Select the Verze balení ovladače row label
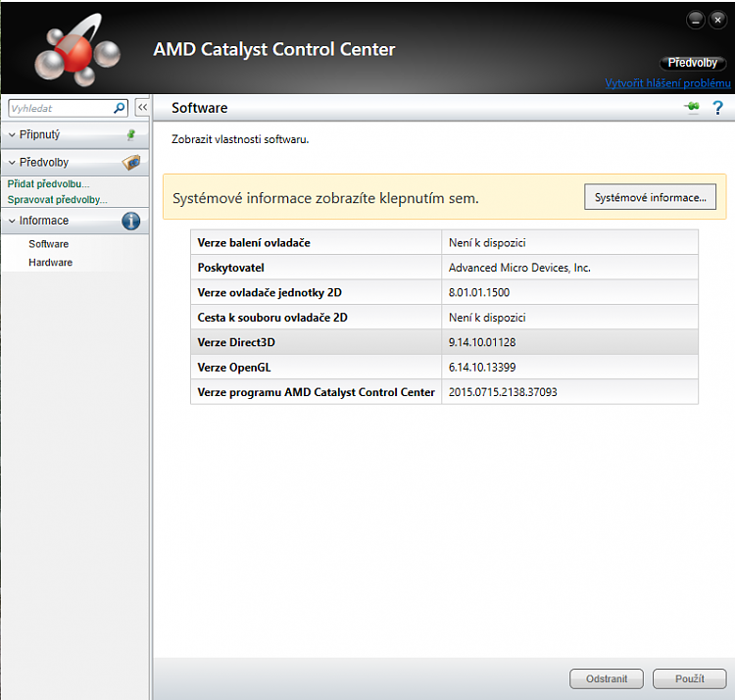 (x=254, y=243)
